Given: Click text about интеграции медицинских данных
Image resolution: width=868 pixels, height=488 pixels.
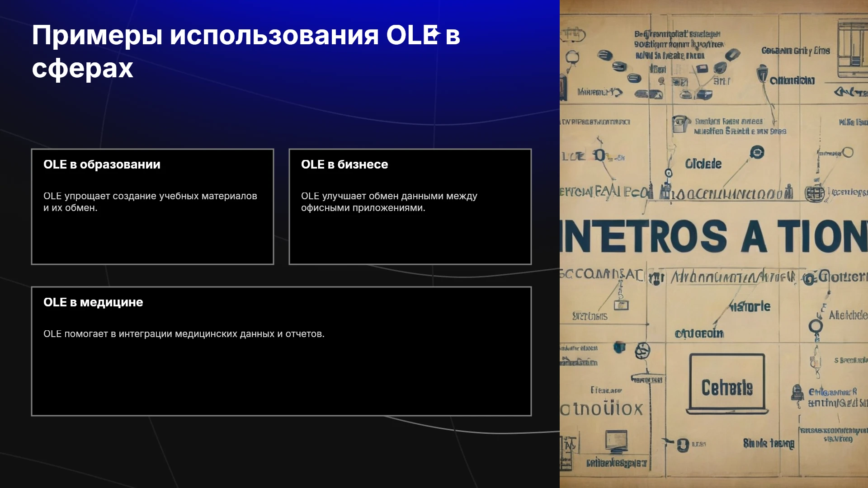Looking at the screenshot, I should [184, 334].
